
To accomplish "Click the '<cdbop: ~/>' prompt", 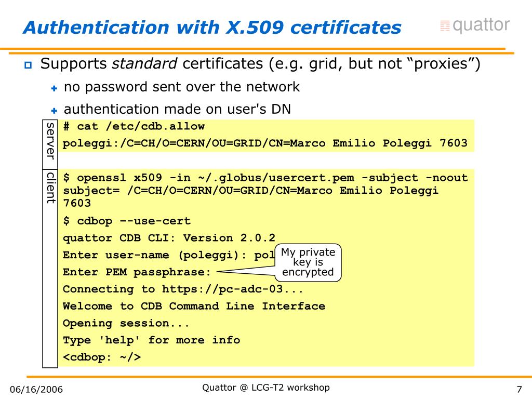I will [102, 357].
